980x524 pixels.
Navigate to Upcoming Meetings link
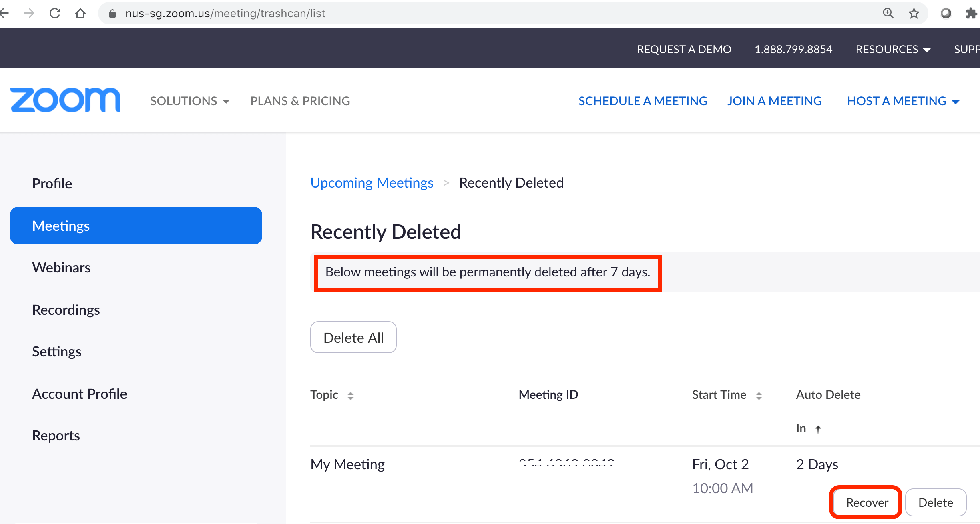[372, 182]
